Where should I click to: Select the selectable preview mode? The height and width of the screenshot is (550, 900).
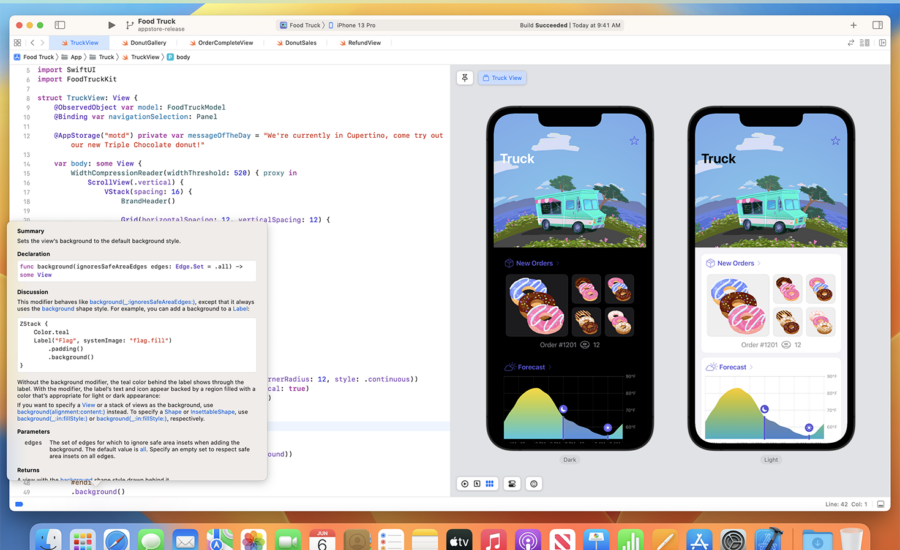tap(477, 483)
